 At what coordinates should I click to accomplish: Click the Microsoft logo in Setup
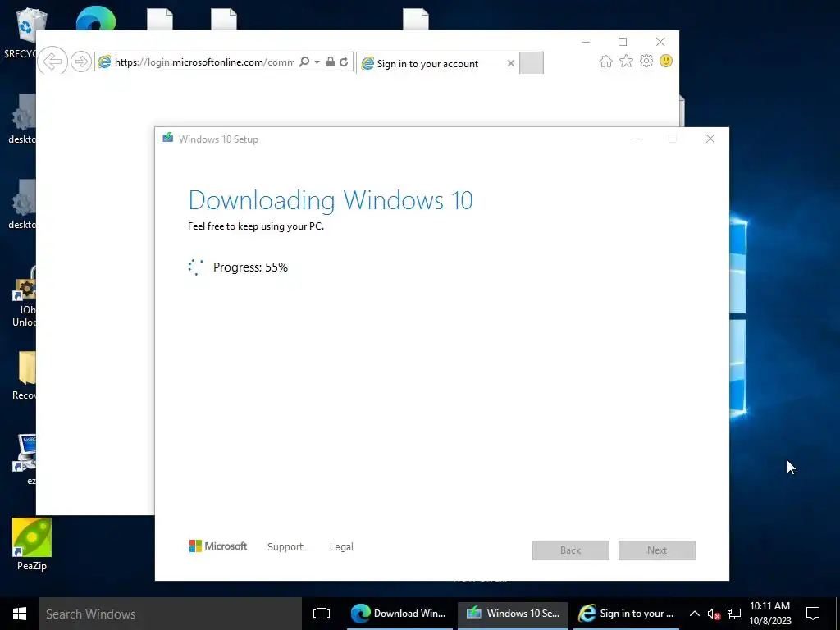pos(218,546)
